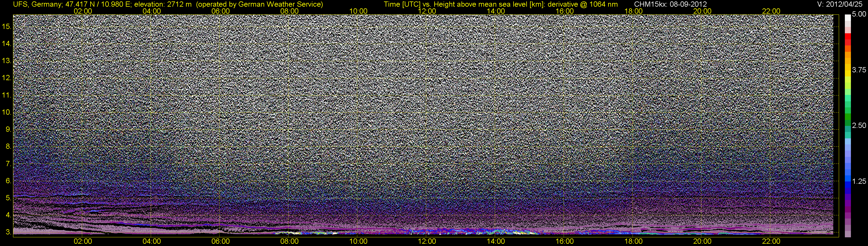Click the "10:00" label on the top axis
Screen dimensions: 868x246
pyautogui.click(x=358, y=11)
